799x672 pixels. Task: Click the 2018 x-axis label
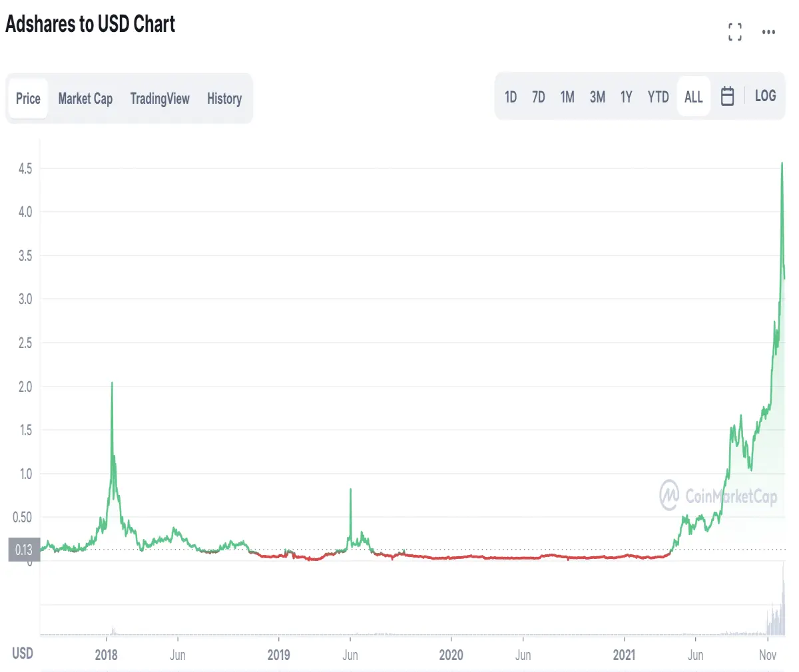pos(107,655)
